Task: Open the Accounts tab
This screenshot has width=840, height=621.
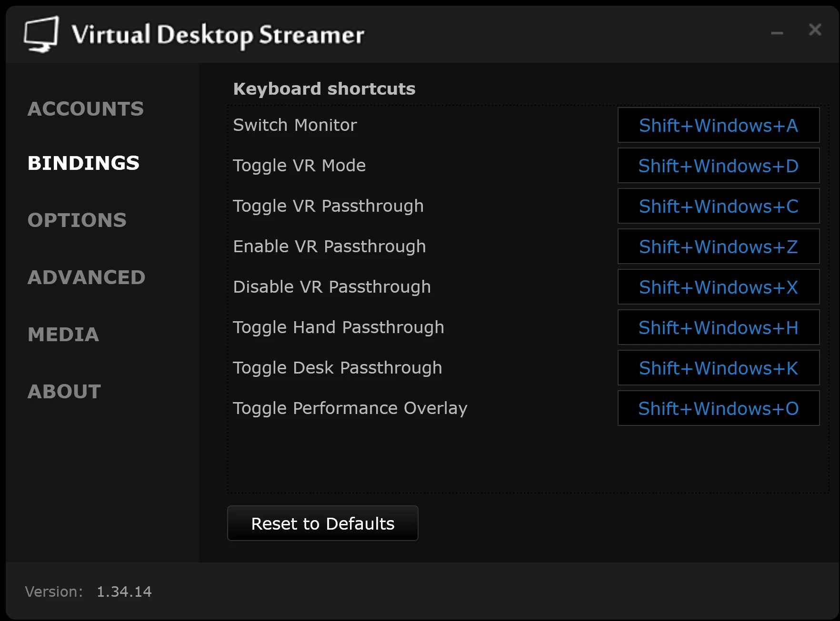Action: pyautogui.click(x=86, y=109)
